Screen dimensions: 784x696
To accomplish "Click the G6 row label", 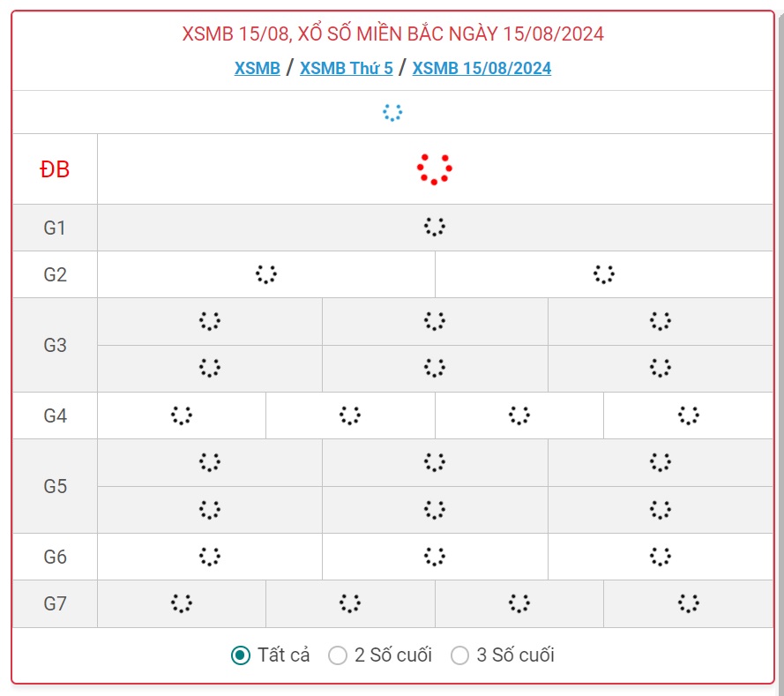I will pyautogui.click(x=55, y=557).
